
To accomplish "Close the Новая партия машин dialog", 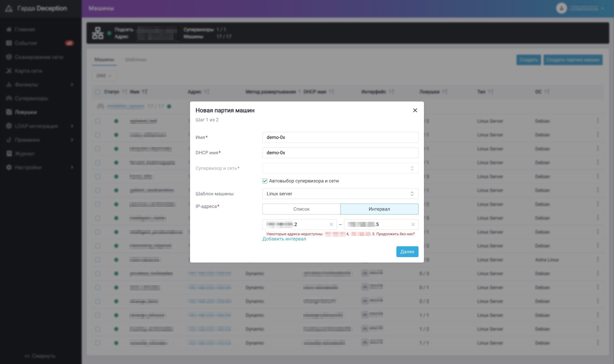I will pos(415,110).
